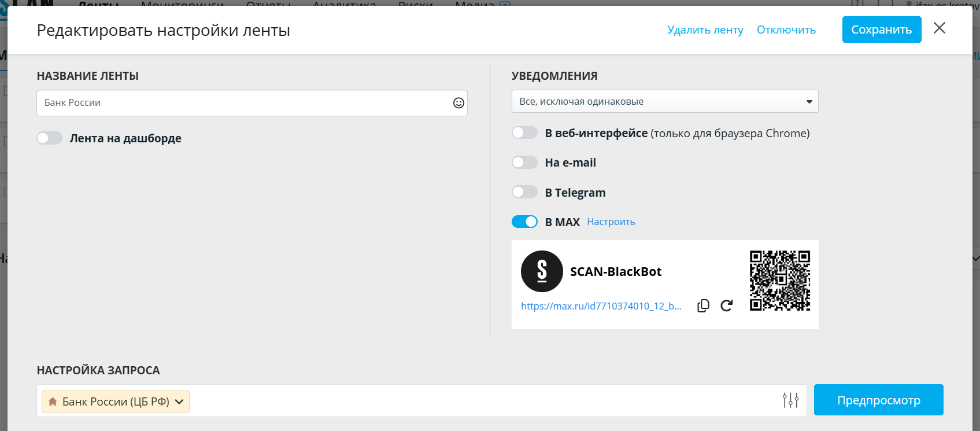The height and width of the screenshot is (431, 980).
Task: Click the Предпросмотр button
Action: [x=878, y=400]
